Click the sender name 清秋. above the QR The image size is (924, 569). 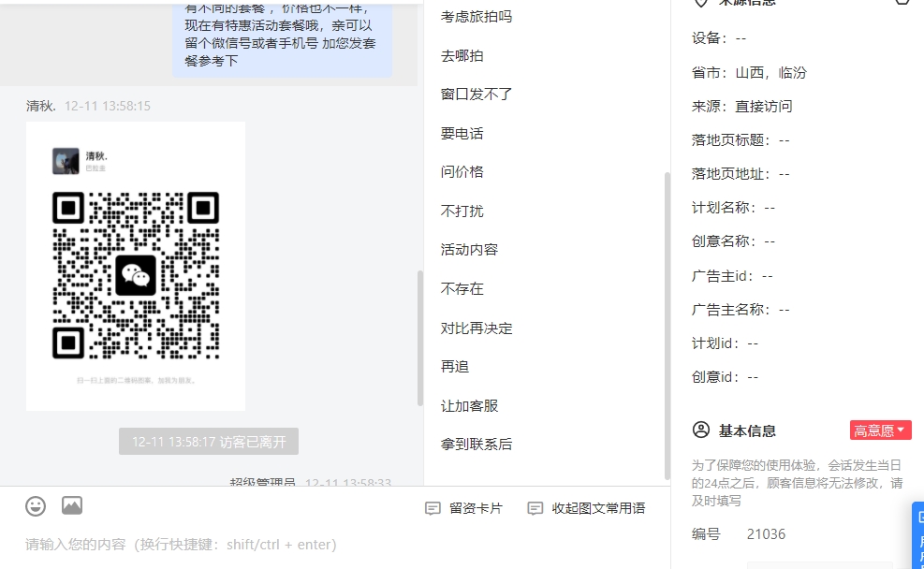point(40,106)
